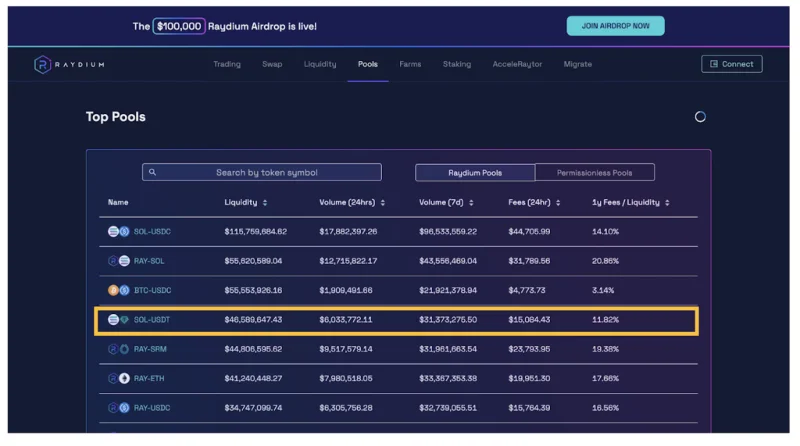
Task: Click the SOL-USDC token pair icons
Action: (x=118, y=232)
